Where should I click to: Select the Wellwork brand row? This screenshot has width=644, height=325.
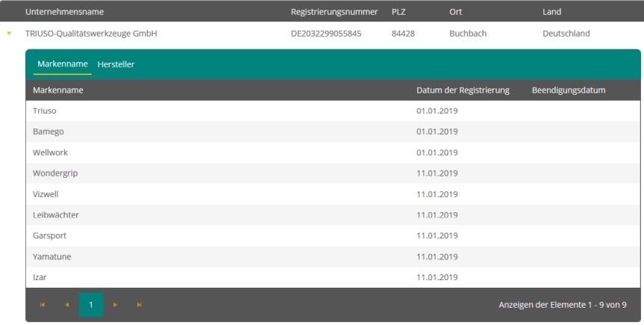tap(333, 152)
